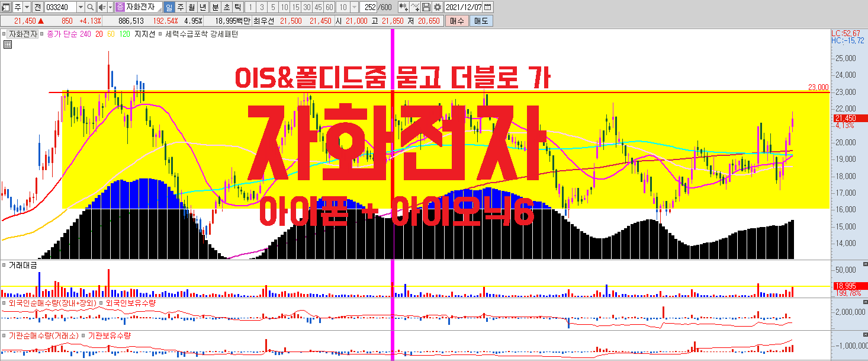Click the candle chart settings icon
868x361 pixels.
pyautogui.click(x=403, y=7)
